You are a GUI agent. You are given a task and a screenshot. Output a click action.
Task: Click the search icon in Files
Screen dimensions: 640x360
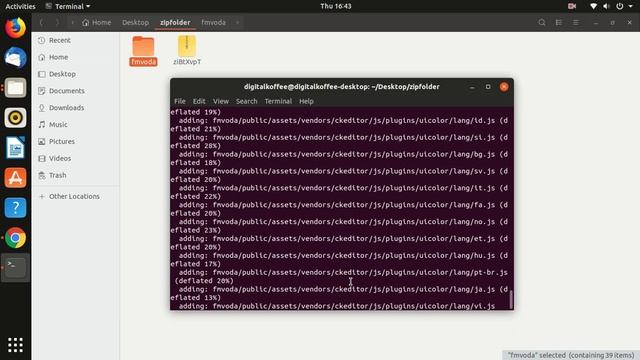[542, 22]
